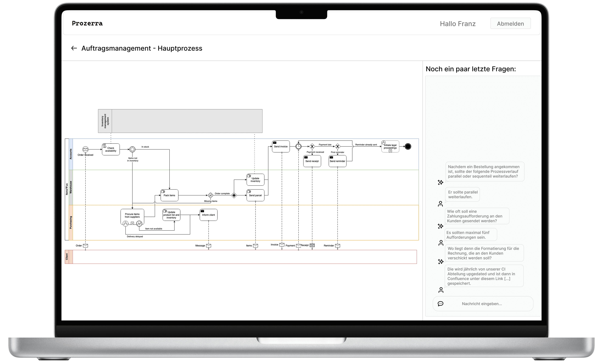Type in the Nachricht eingeben field
Screen dimensions: 603x364
(x=482, y=304)
